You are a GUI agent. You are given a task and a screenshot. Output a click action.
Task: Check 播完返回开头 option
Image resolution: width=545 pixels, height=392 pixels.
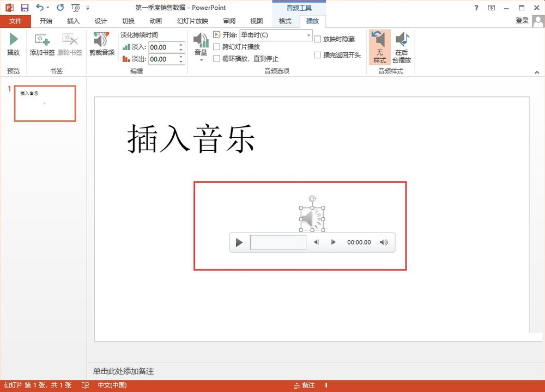[317, 55]
